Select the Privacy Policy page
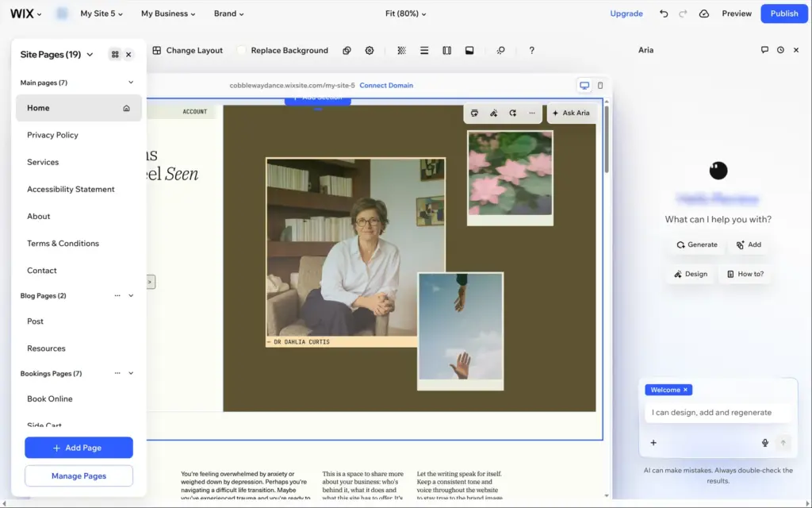Screen dimensions: 812x508 pyautogui.click(x=79, y=135)
